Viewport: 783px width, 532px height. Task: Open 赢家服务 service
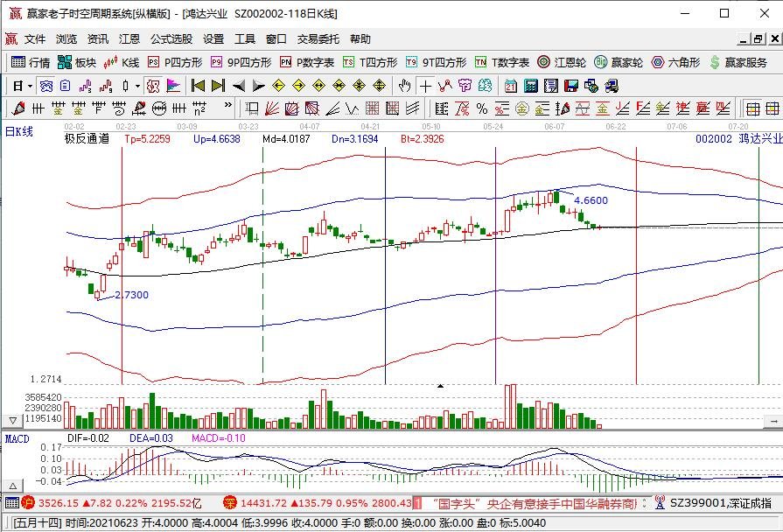738,62
